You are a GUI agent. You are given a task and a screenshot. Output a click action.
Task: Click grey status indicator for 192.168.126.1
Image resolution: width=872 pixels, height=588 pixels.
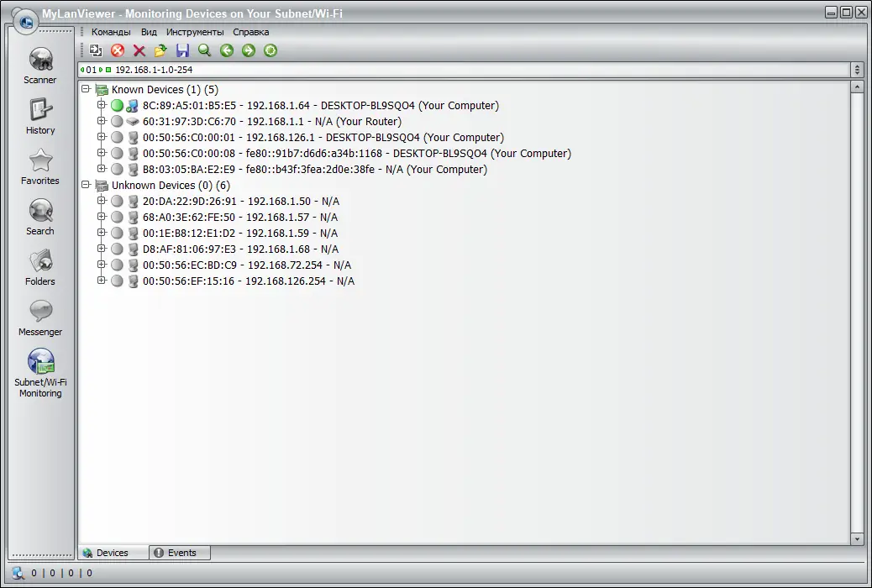[x=117, y=138]
